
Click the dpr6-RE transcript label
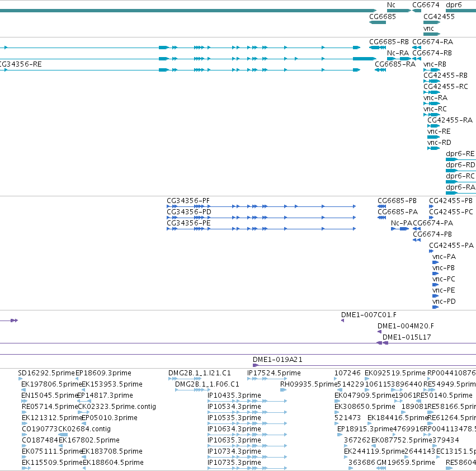[x=460, y=154]
